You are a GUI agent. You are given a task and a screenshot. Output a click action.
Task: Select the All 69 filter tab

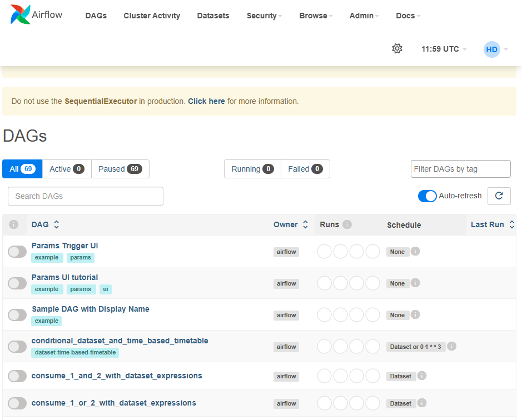coord(22,169)
